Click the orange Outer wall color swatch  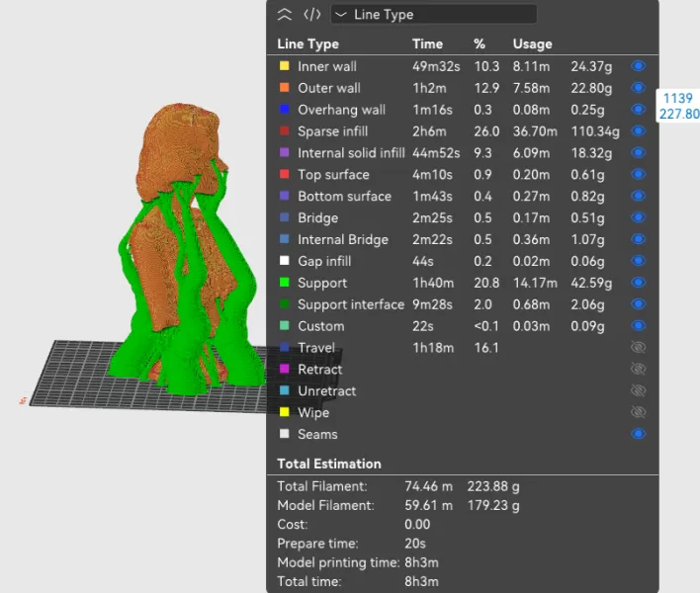tap(285, 87)
